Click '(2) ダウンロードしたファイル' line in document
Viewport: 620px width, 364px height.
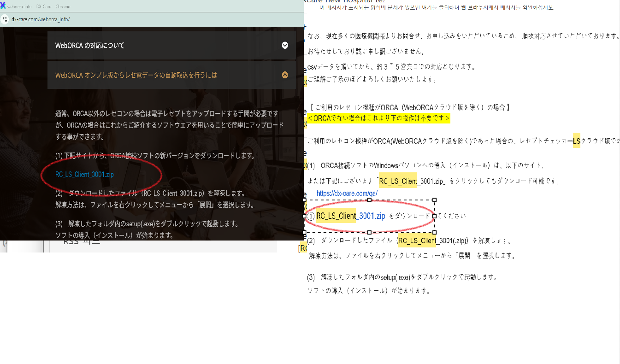(x=410, y=241)
